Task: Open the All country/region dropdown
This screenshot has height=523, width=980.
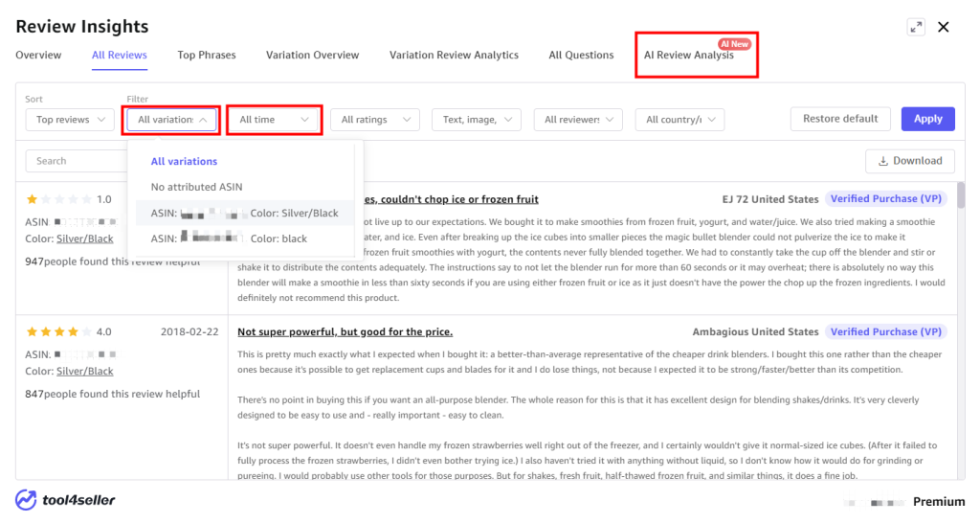Action: (x=680, y=120)
